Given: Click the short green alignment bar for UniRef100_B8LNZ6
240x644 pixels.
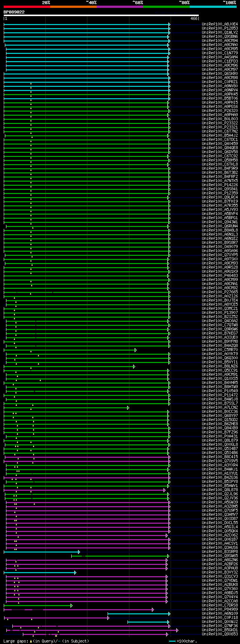Looking at the screenshot, I should click(x=69, y=366).
